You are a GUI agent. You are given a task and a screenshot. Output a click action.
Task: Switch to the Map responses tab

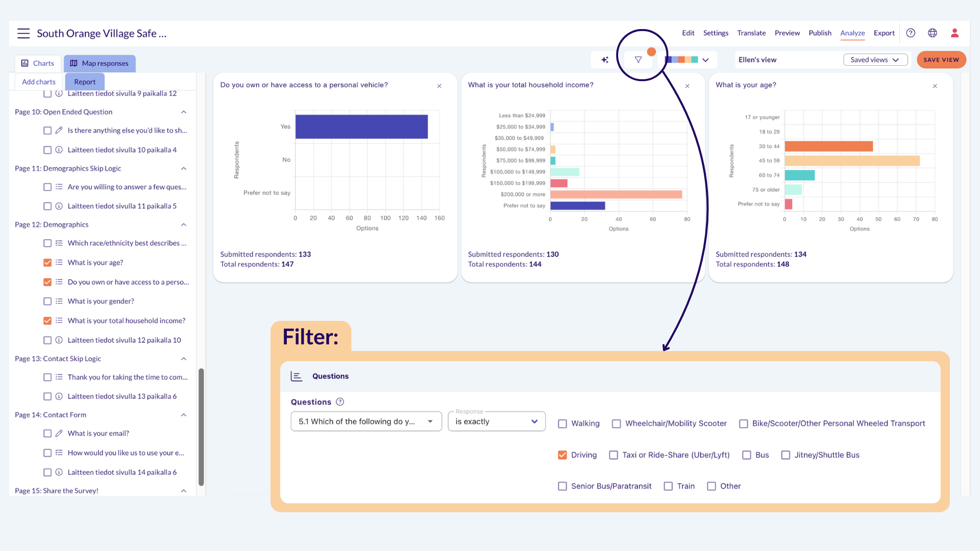click(x=100, y=63)
